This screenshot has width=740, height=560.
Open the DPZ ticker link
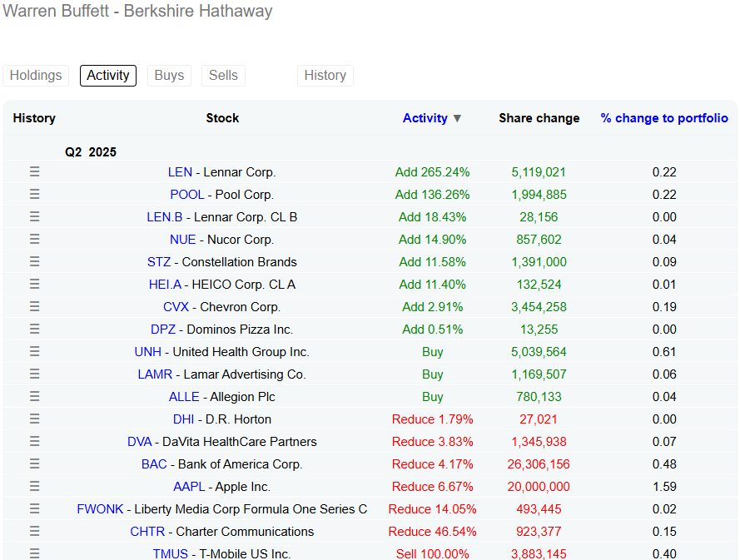coord(163,330)
